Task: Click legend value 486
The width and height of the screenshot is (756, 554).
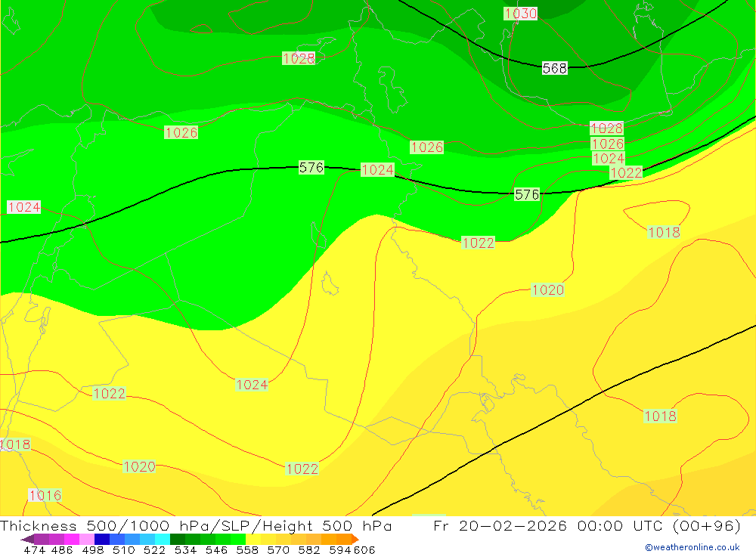Action: (62, 549)
